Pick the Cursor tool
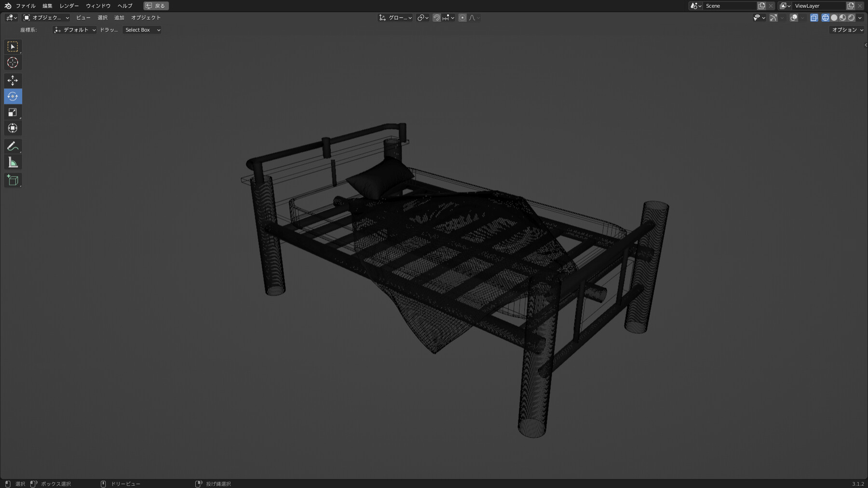 (x=13, y=62)
